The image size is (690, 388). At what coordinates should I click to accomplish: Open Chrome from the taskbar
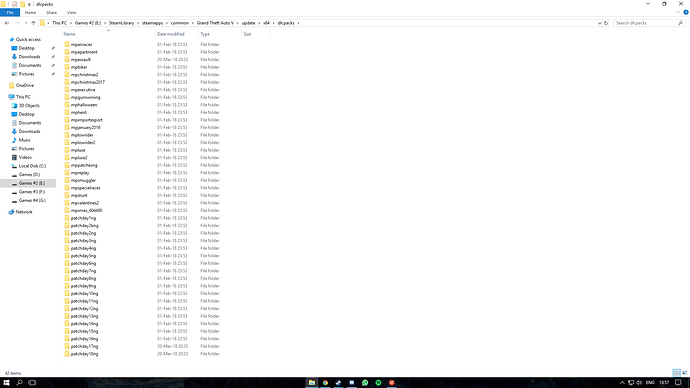pos(325,383)
